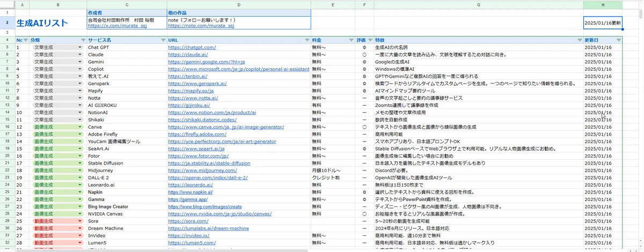Select column G header
Viewport: 644px width, 252px height.
point(478,5)
